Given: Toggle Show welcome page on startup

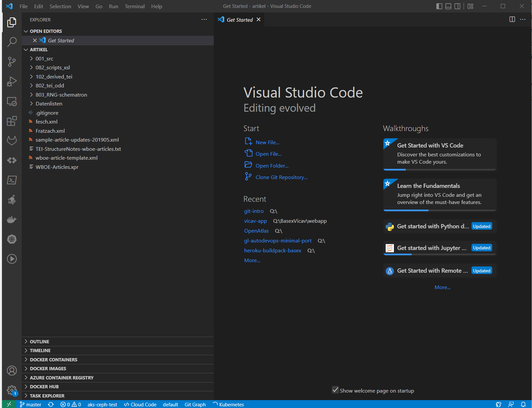Looking at the screenshot, I should click(335, 390).
